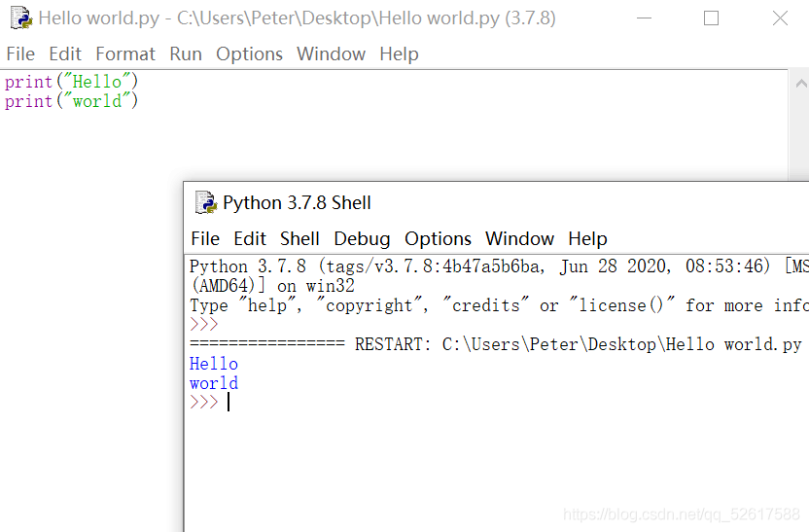Image resolution: width=809 pixels, height=532 pixels.
Task: Maximize the Hello world.py editor window
Action: (711, 18)
